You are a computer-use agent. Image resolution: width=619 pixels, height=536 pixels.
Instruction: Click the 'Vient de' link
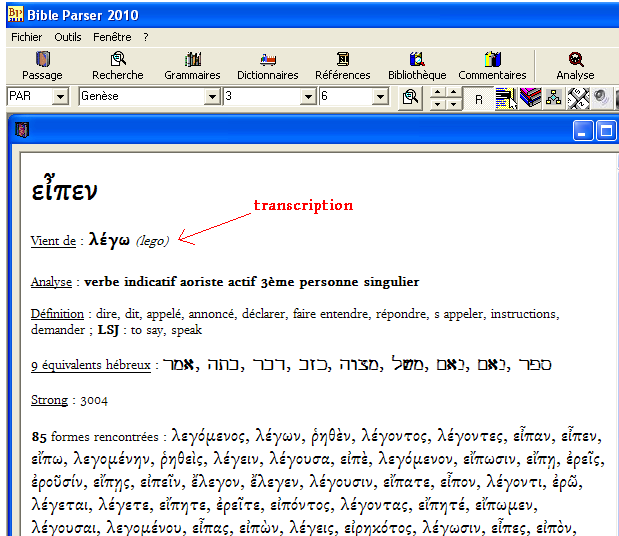pos(53,241)
